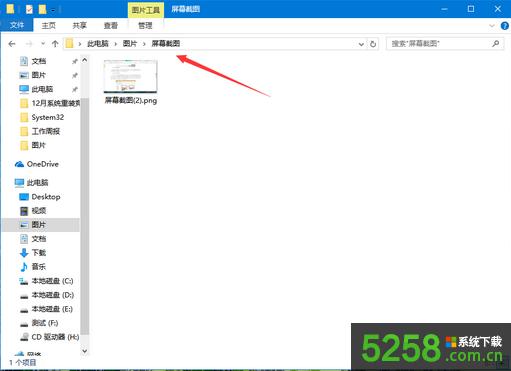
Task: Open the System32 folder in sidebar
Action: click(48, 117)
